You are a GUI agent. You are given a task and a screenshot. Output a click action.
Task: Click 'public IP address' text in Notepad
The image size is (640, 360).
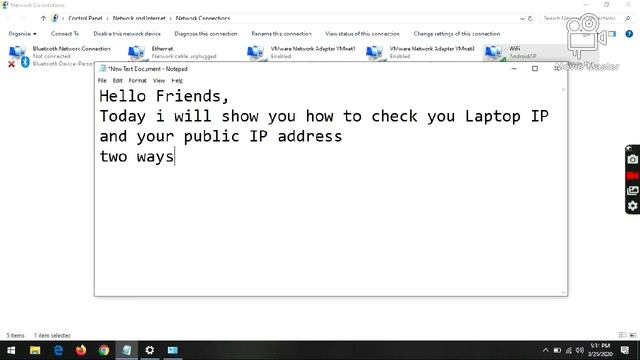(263, 136)
